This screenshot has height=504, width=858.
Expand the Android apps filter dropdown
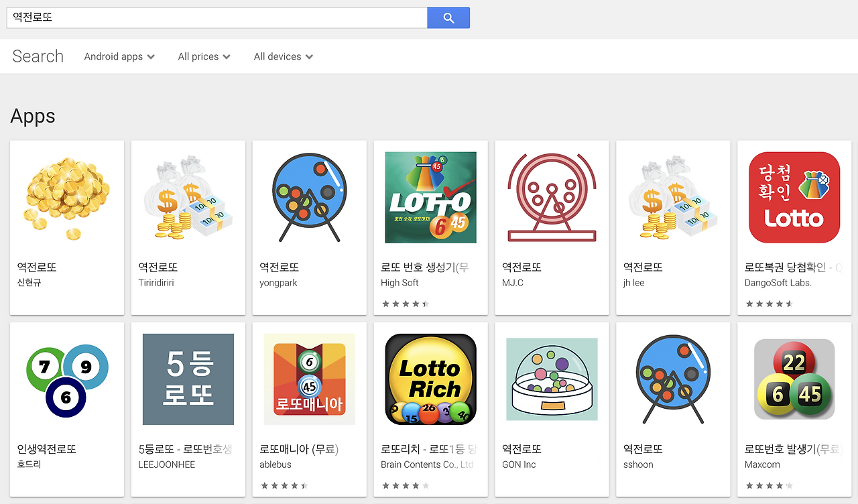point(119,57)
